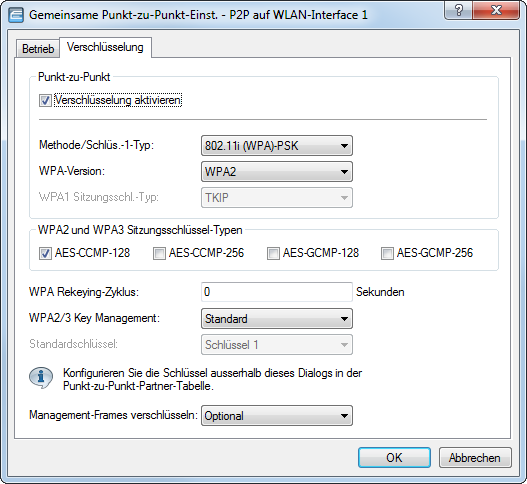Expand the WPA-Version dropdown
Viewport: 527px width, 484px height.
277,172
